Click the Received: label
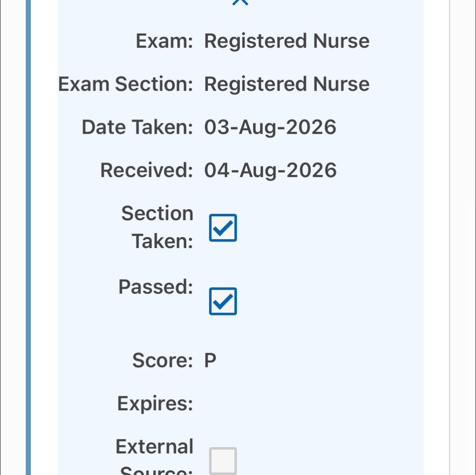 [147, 170]
